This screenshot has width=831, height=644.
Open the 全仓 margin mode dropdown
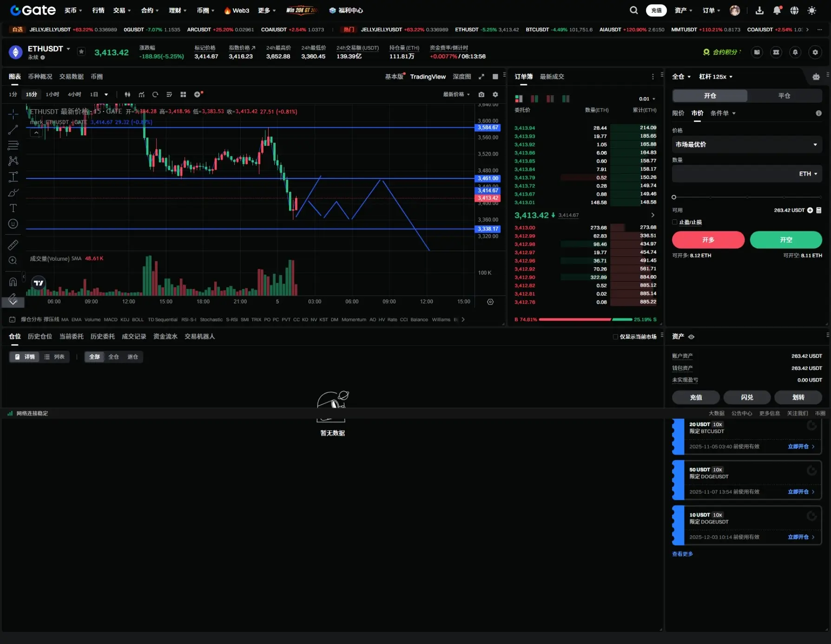[681, 77]
